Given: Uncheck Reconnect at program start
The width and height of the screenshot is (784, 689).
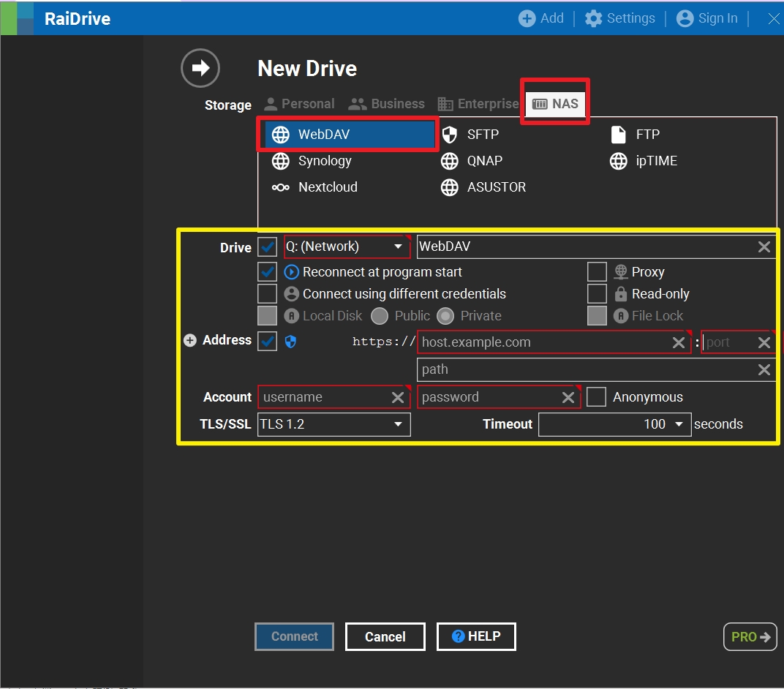Looking at the screenshot, I should (x=268, y=272).
